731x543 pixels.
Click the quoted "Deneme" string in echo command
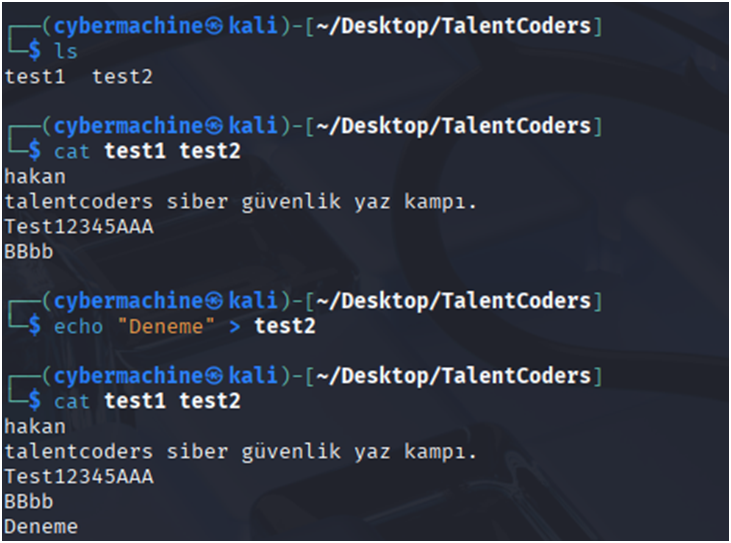[166, 326]
